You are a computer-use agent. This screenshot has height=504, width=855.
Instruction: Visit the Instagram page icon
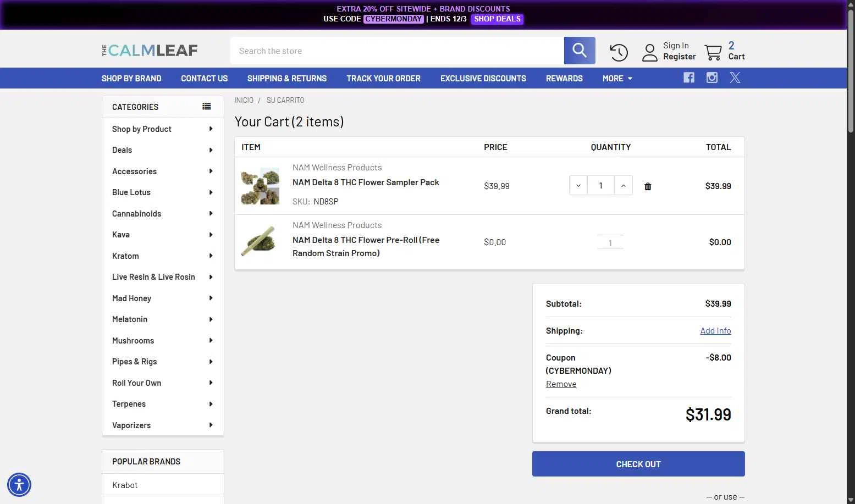(712, 77)
